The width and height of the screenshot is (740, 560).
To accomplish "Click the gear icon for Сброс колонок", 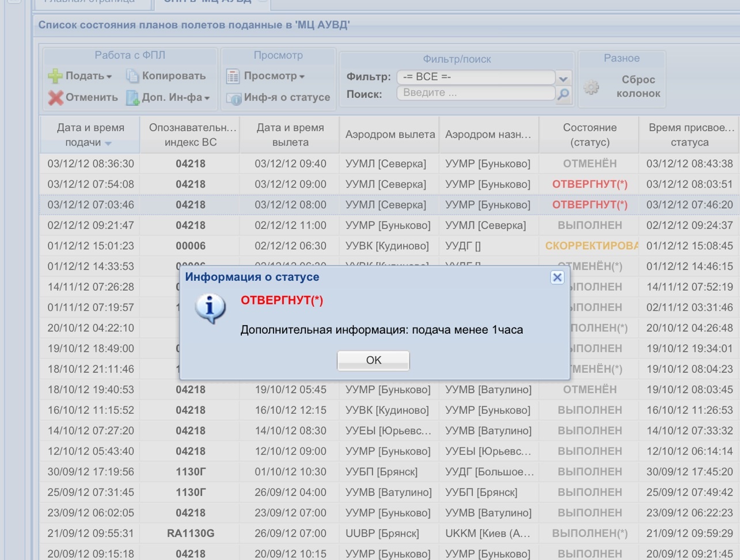I will point(591,87).
